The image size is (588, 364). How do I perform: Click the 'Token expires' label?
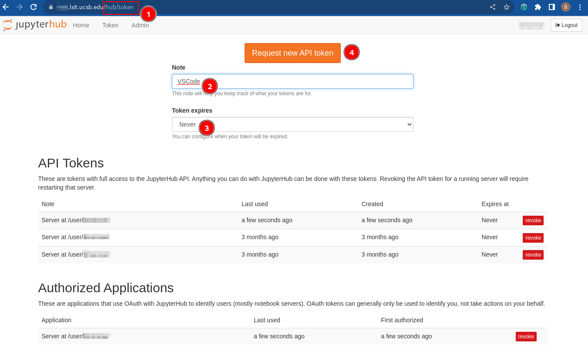[x=192, y=110]
